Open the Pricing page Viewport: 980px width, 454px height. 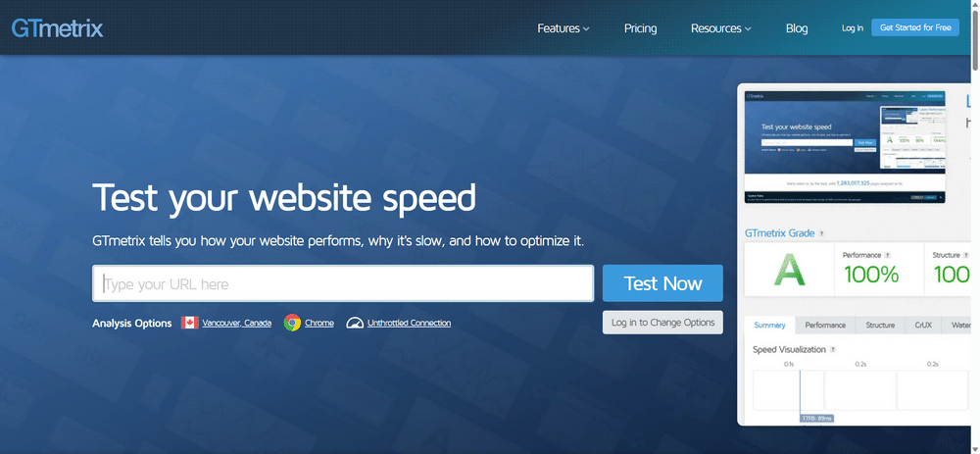[x=640, y=28]
